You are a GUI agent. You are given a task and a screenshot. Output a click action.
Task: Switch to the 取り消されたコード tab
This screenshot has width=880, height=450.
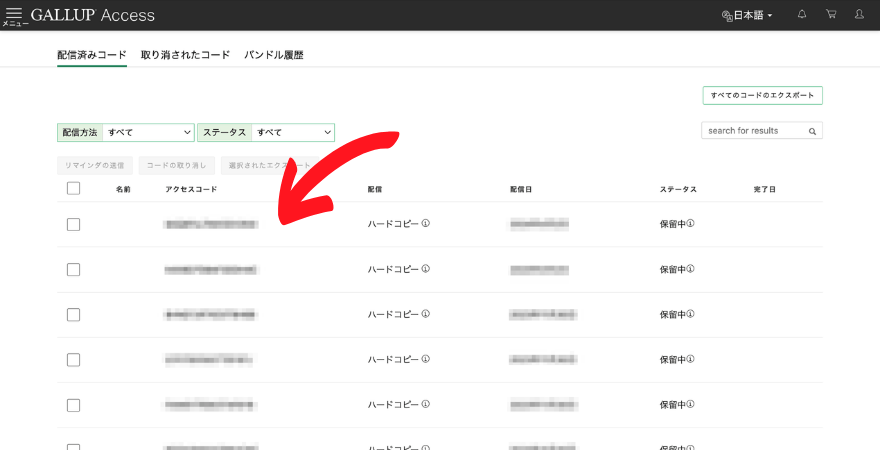point(185,55)
